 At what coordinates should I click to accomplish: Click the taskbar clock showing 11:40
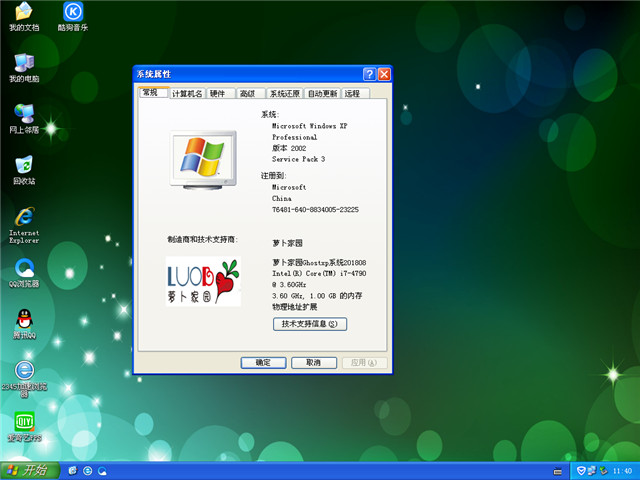click(622, 471)
